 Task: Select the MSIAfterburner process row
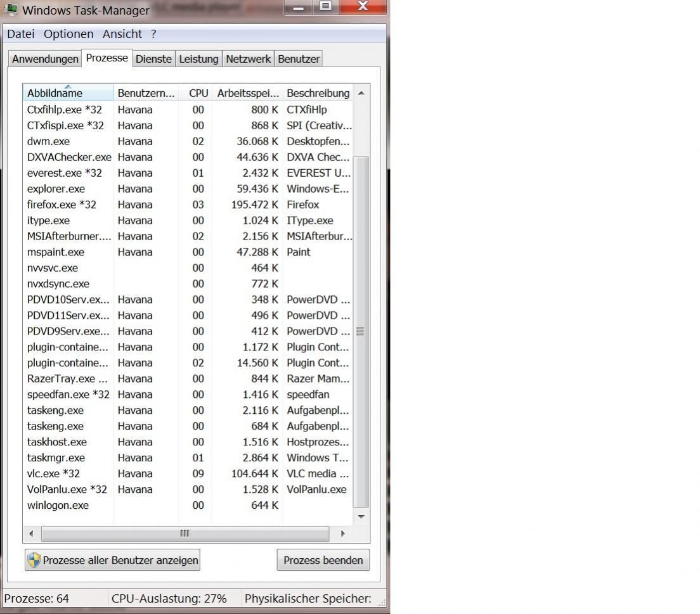point(188,236)
